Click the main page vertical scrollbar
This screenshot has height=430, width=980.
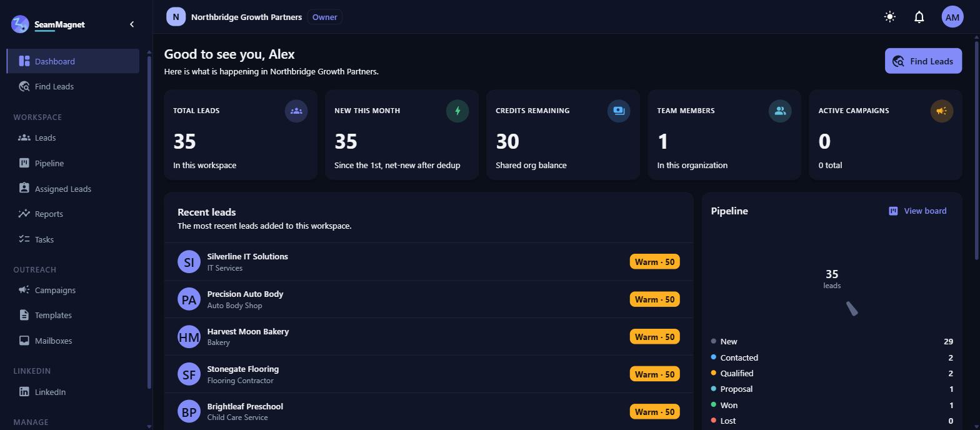coord(976,150)
